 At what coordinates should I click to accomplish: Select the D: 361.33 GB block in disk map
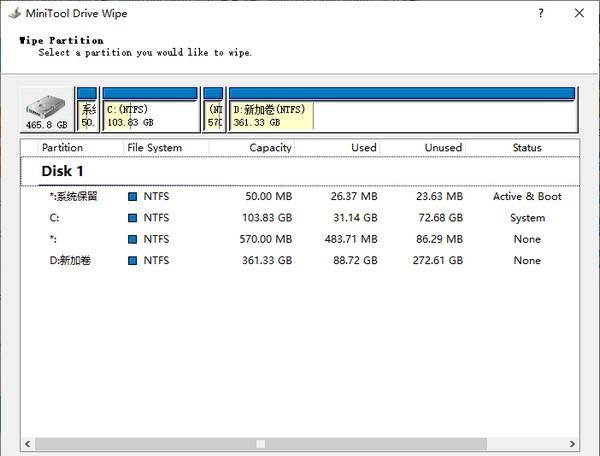coord(403,110)
